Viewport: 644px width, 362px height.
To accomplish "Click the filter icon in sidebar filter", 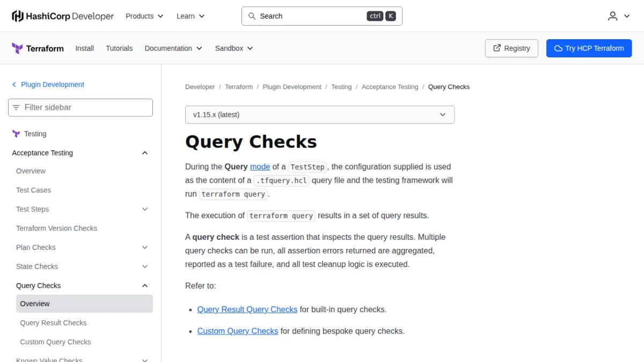I will [17, 107].
